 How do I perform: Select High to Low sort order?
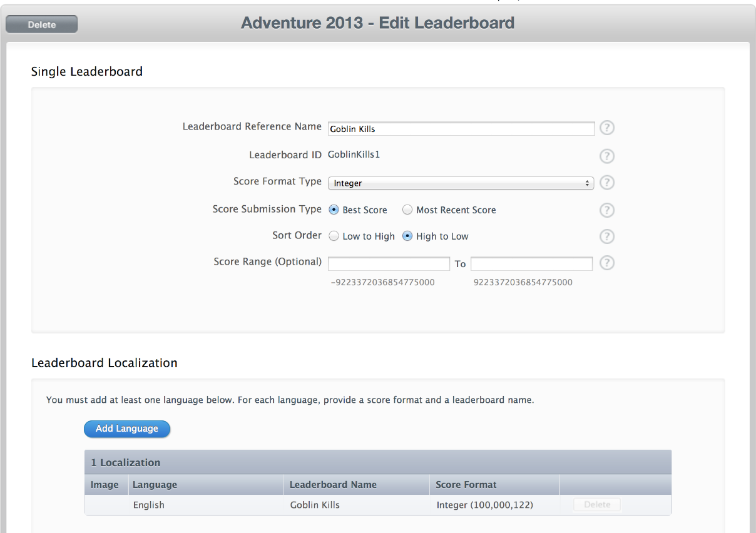coord(407,236)
